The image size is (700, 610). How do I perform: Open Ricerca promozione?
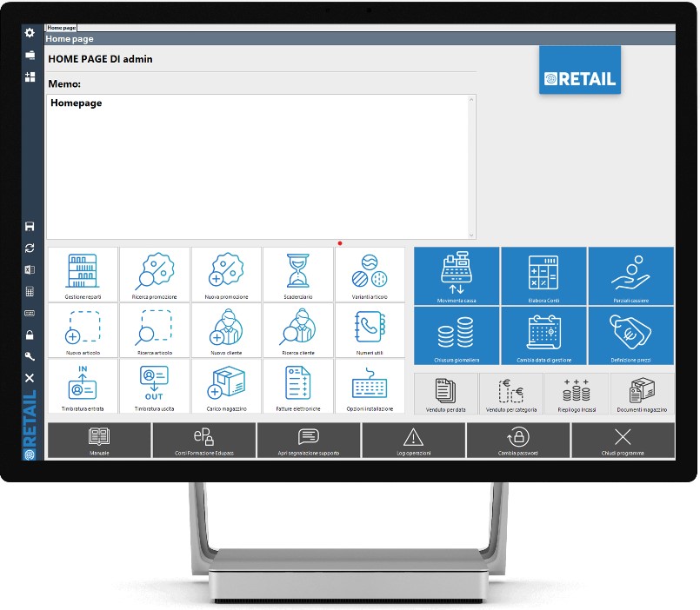[x=155, y=275]
